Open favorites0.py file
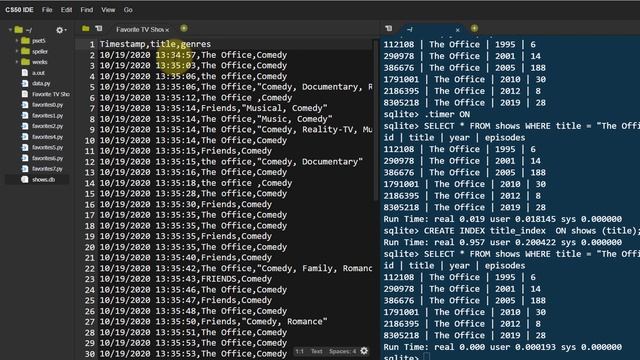 coord(47,104)
